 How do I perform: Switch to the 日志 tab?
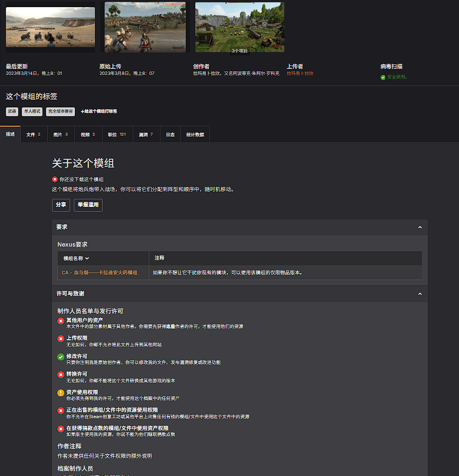[171, 134]
